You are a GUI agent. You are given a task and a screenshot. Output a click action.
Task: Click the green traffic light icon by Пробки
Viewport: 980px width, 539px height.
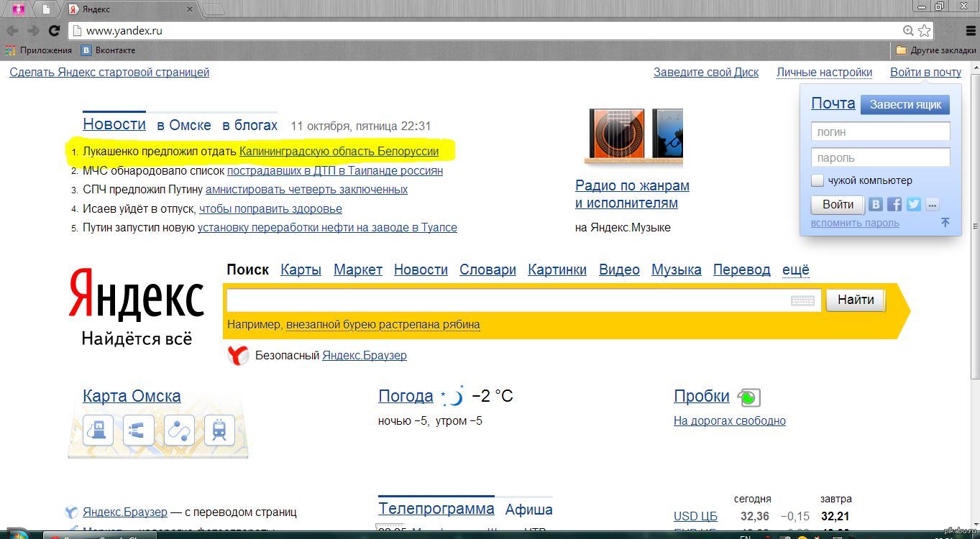click(x=748, y=397)
